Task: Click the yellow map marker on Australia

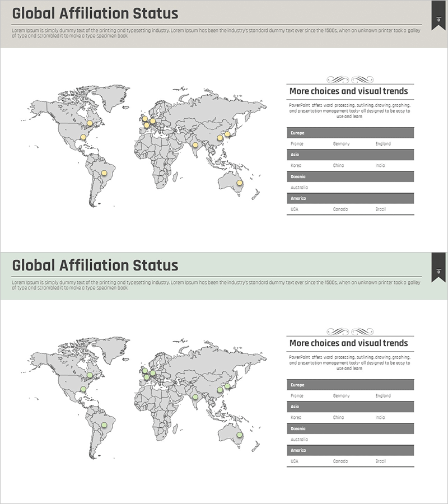Action: pyautogui.click(x=239, y=183)
